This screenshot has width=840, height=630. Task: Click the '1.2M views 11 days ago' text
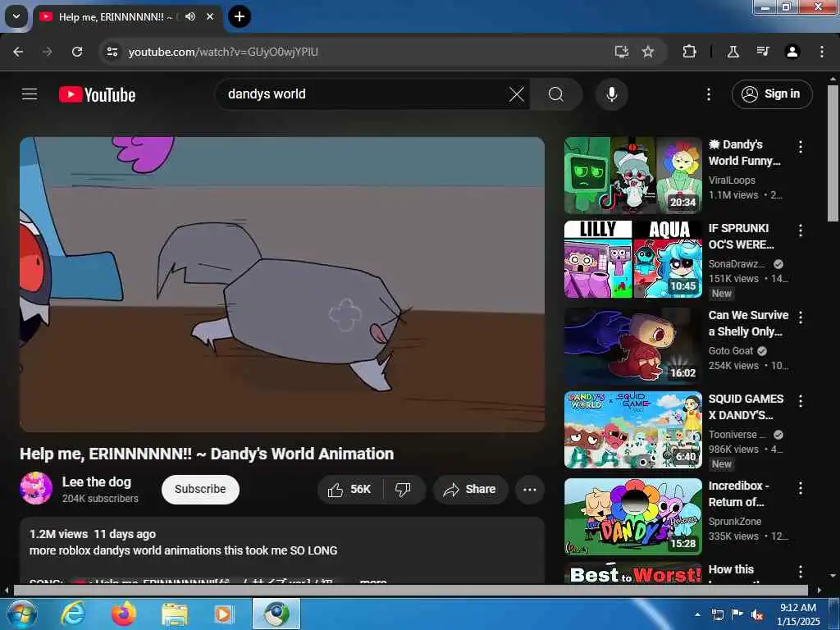(x=92, y=534)
